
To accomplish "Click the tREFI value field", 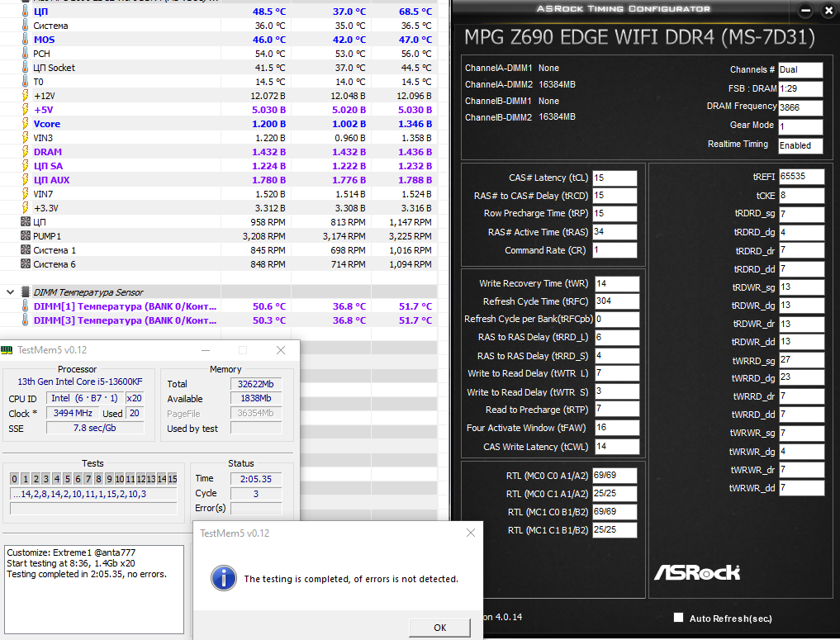I will [801, 176].
